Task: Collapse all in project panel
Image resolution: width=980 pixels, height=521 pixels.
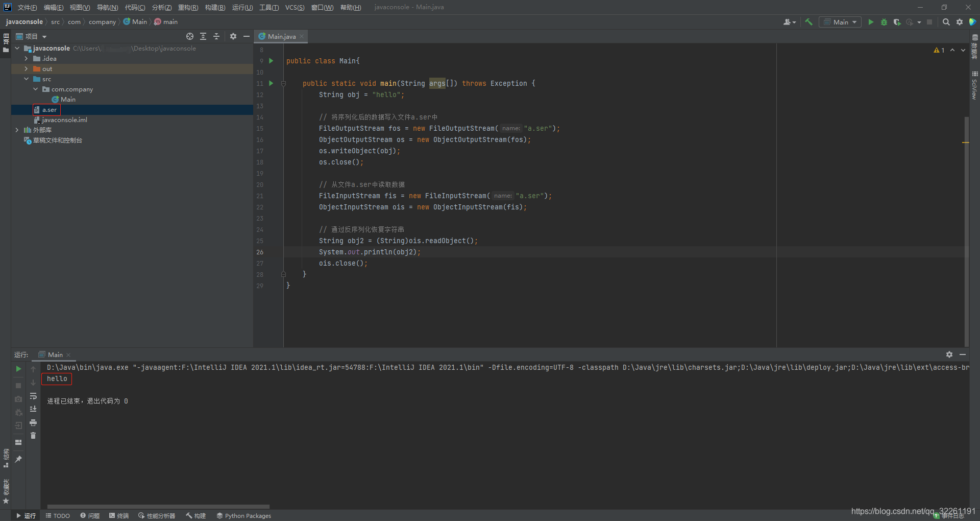Action: 216,36
